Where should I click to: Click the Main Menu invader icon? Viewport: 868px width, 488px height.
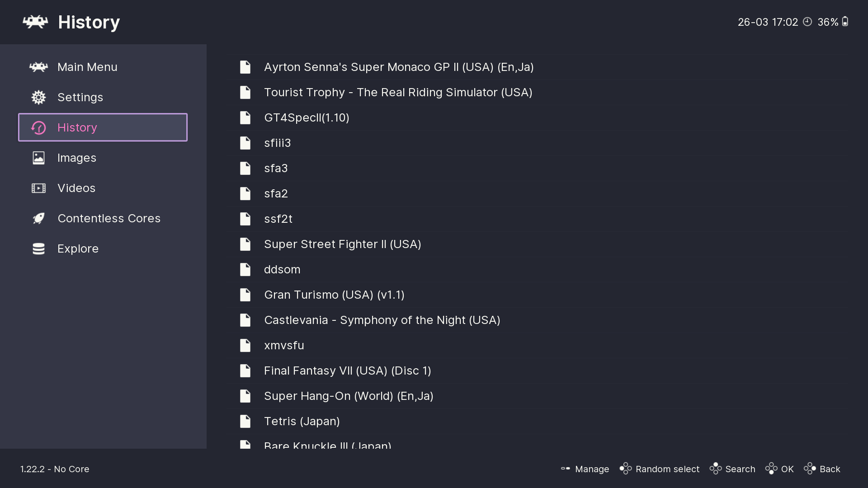tap(38, 67)
